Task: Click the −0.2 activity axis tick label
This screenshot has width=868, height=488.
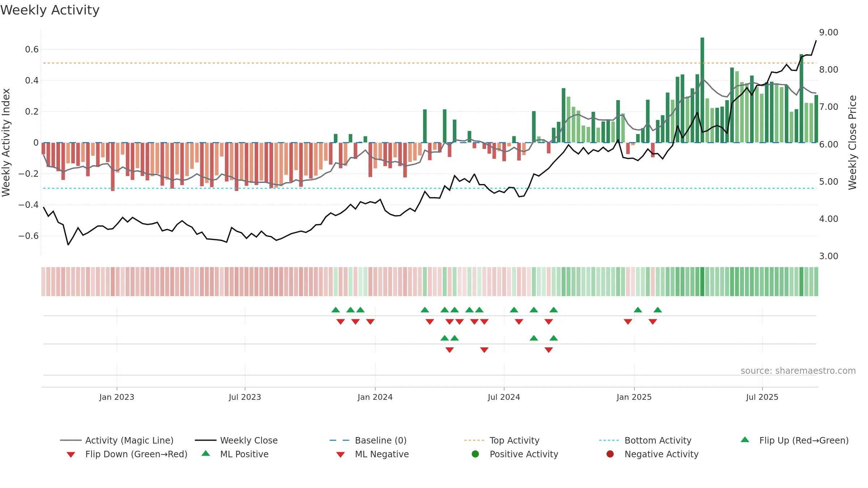Action: pyautogui.click(x=29, y=174)
